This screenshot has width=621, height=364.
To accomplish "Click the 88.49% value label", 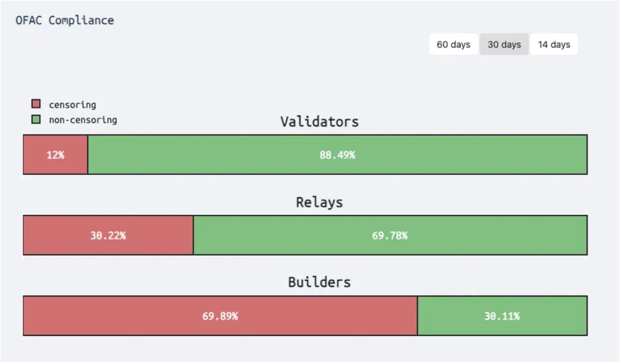I will tap(337, 155).
